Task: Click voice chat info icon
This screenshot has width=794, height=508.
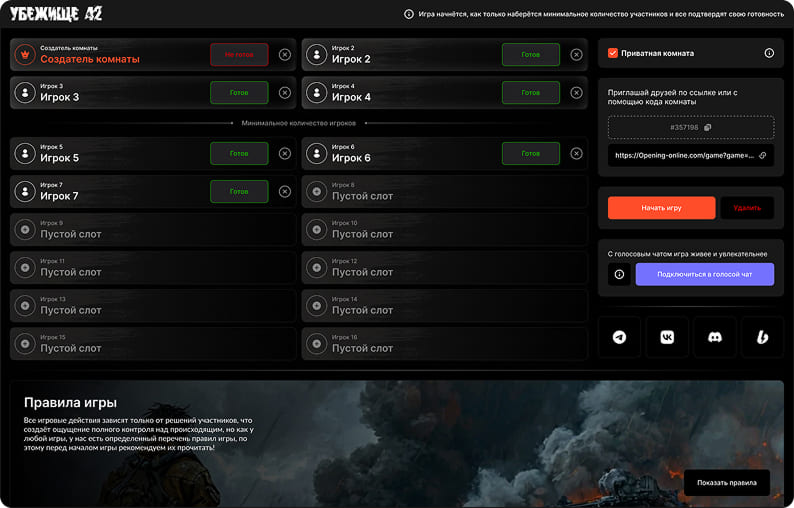Action: point(619,274)
